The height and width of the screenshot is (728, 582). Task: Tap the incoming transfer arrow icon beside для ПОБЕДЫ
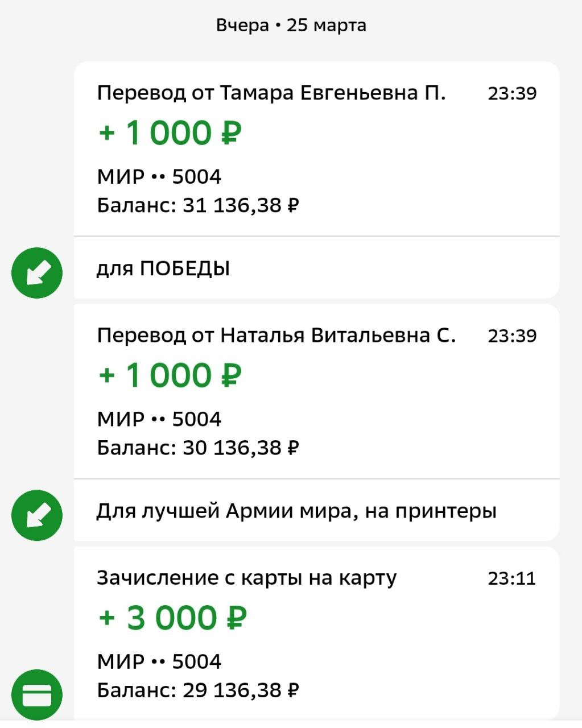[37, 273]
